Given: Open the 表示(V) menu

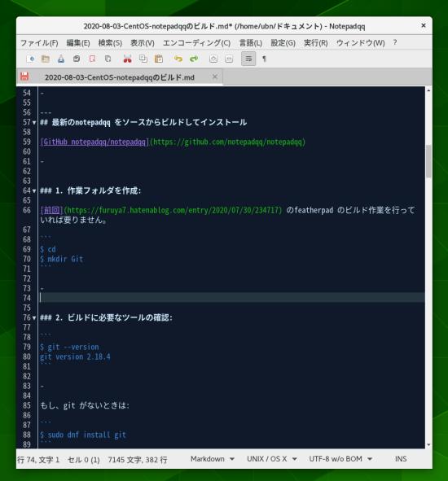Looking at the screenshot, I should tap(143, 43).
